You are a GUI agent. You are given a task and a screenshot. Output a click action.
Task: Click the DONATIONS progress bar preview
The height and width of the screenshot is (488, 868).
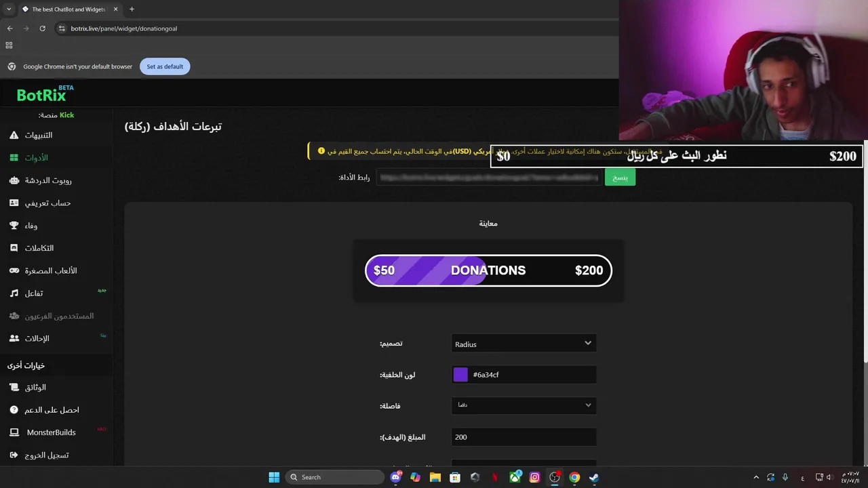488,270
